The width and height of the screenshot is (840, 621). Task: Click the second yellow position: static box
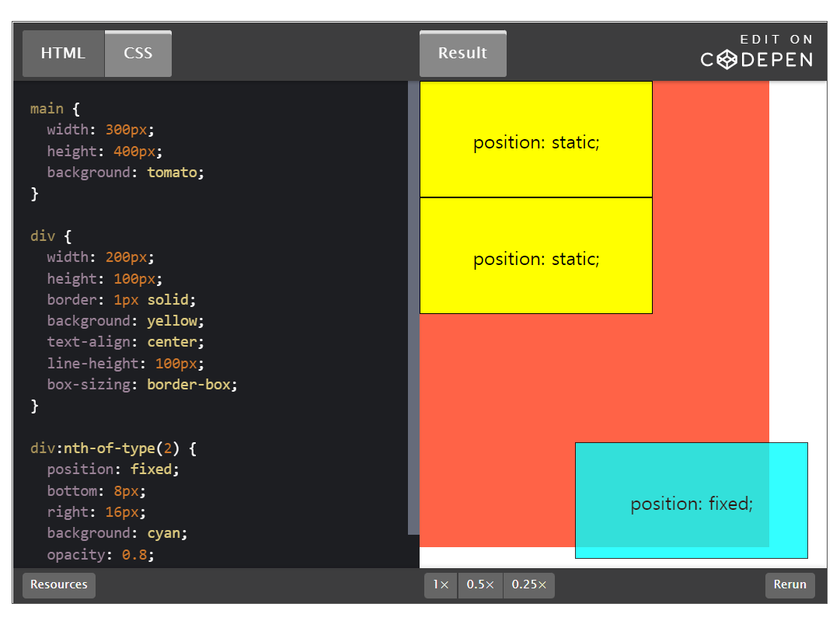click(536, 256)
